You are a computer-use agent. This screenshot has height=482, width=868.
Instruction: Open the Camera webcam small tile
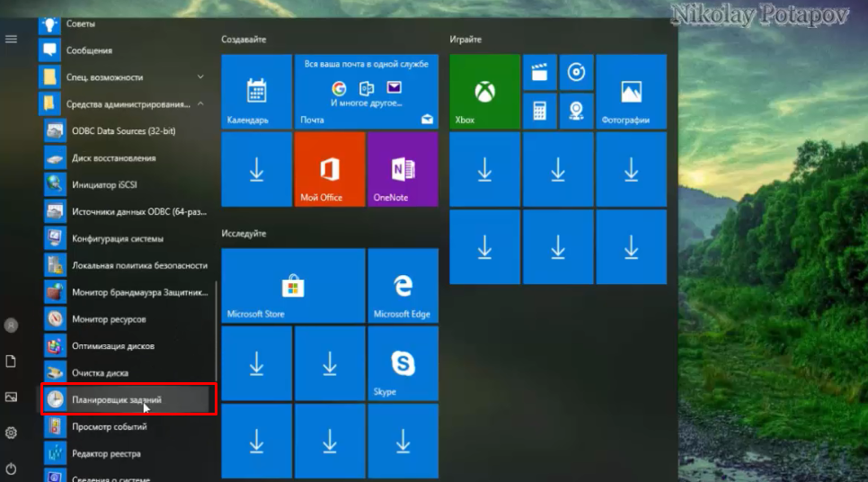tap(576, 112)
